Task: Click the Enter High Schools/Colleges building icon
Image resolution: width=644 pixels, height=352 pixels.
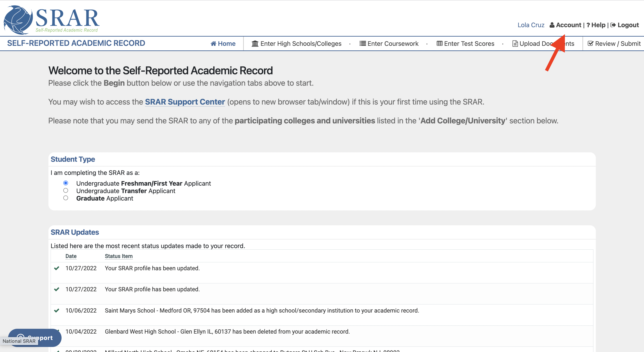Action: click(x=255, y=44)
